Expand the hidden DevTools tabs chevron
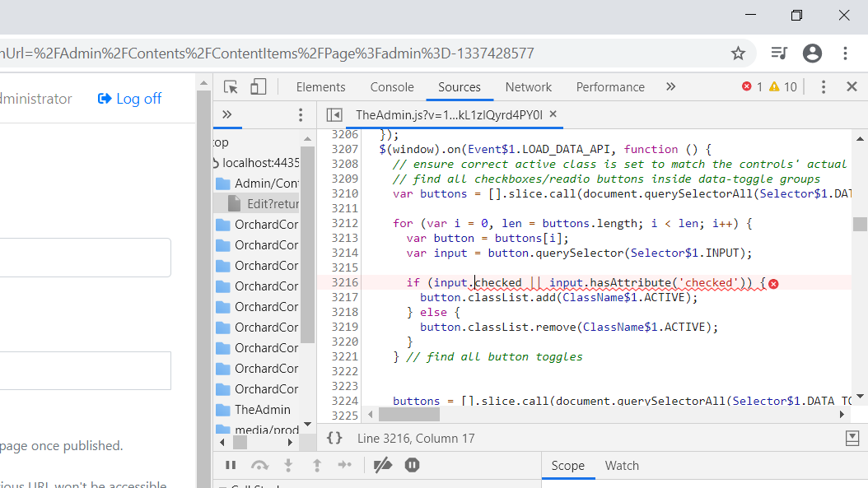Viewport: 868px width, 488px height. pos(670,86)
